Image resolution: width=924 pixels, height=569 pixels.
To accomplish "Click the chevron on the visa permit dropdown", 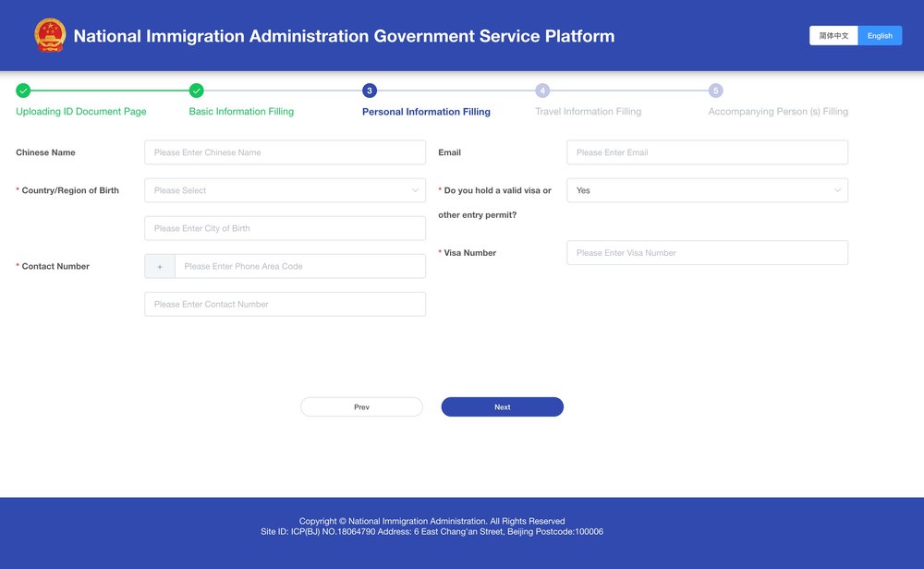I will pyautogui.click(x=837, y=189).
